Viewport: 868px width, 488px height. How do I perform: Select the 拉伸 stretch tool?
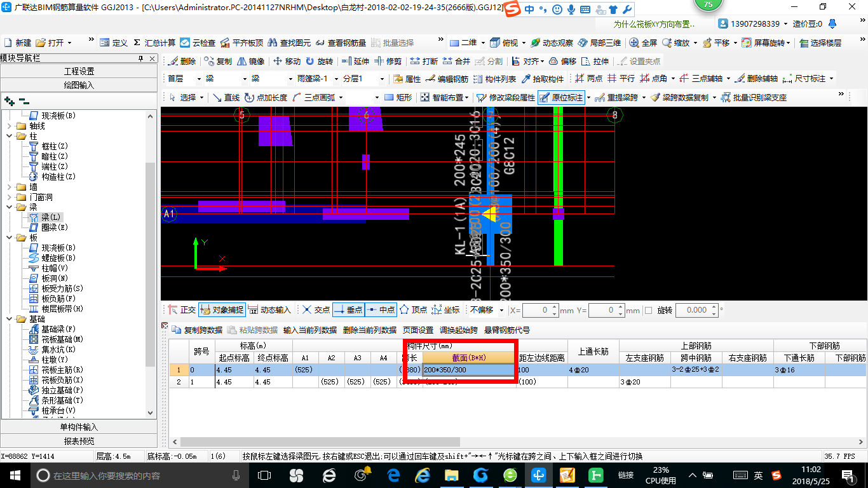tap(595, 62)
